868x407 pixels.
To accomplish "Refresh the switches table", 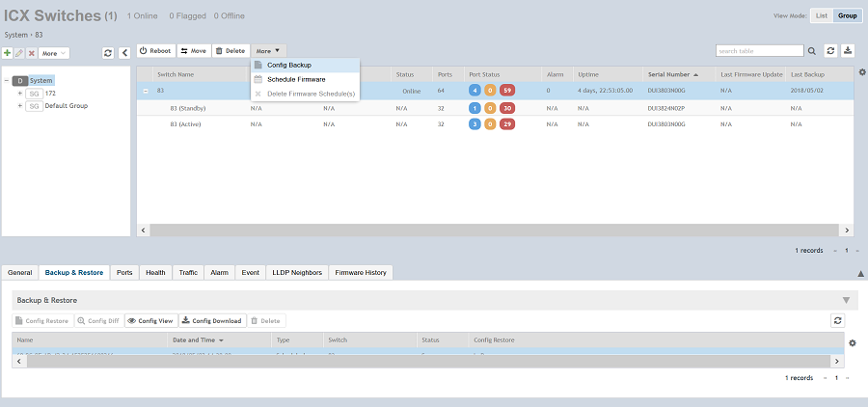I will [830, 50].
